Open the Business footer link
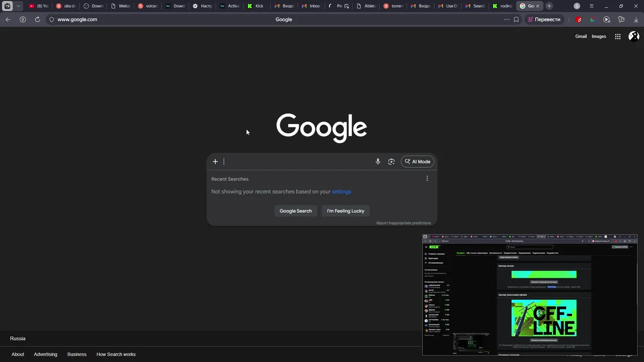The height and width of the screenshot is (362, 644). click(77, 354)
